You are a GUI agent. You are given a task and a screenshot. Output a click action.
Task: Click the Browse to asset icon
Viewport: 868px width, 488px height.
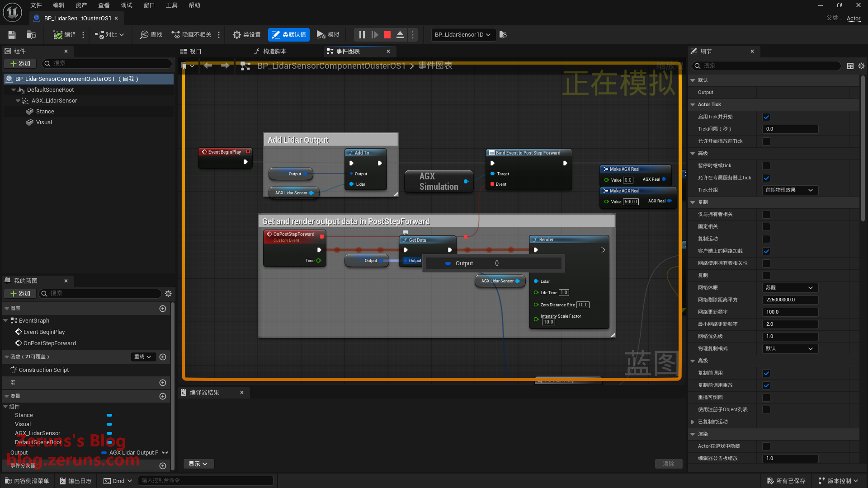(31, 35)
